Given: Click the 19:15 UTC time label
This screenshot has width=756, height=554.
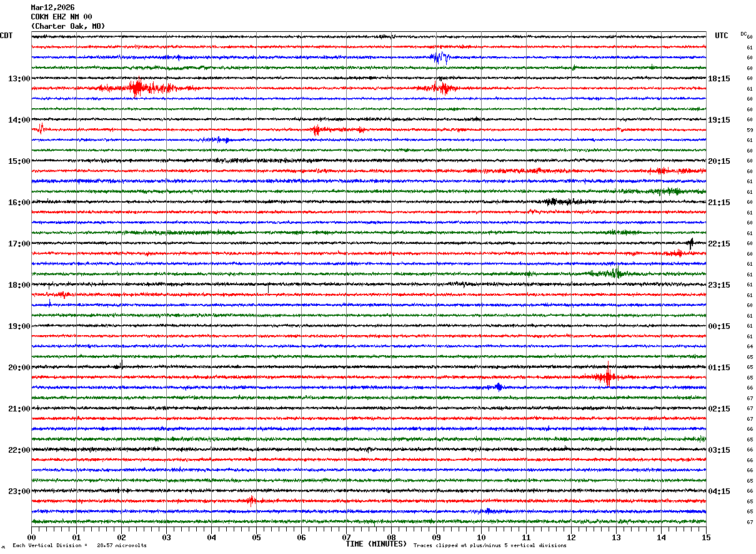Looking at the screenshot, I should coord(719,119).
